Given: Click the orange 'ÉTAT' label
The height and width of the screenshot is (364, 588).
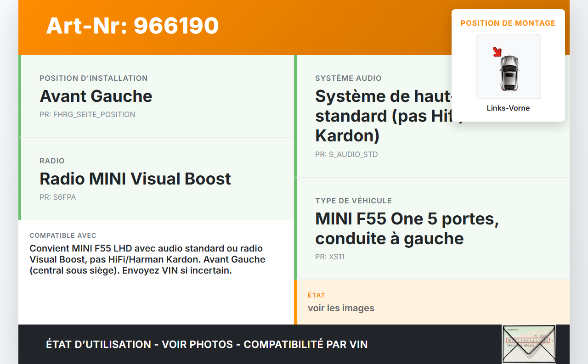Looking at the screenshot, I should coord(317,295).
